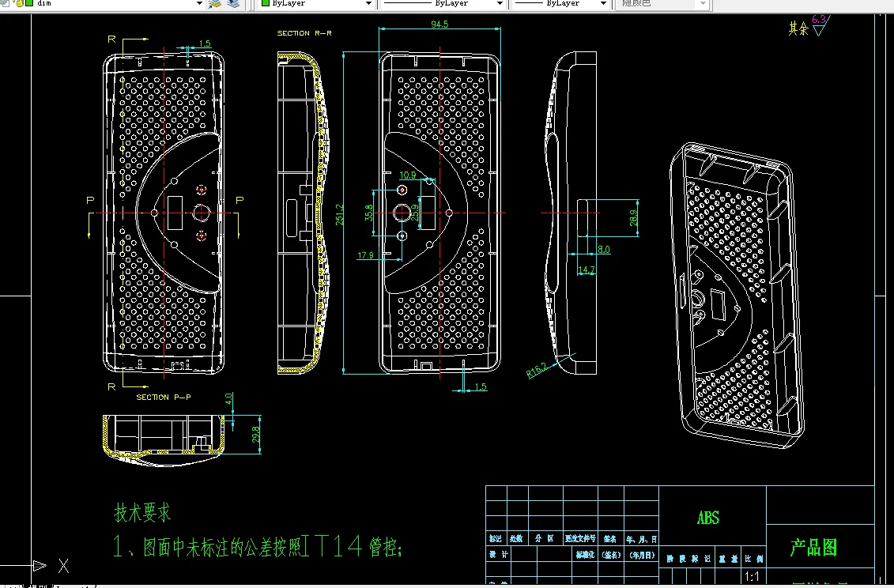This screenshot has width=894, height=588.
Task: Click the upper R section arrow marker
Action: coord(128,40)
